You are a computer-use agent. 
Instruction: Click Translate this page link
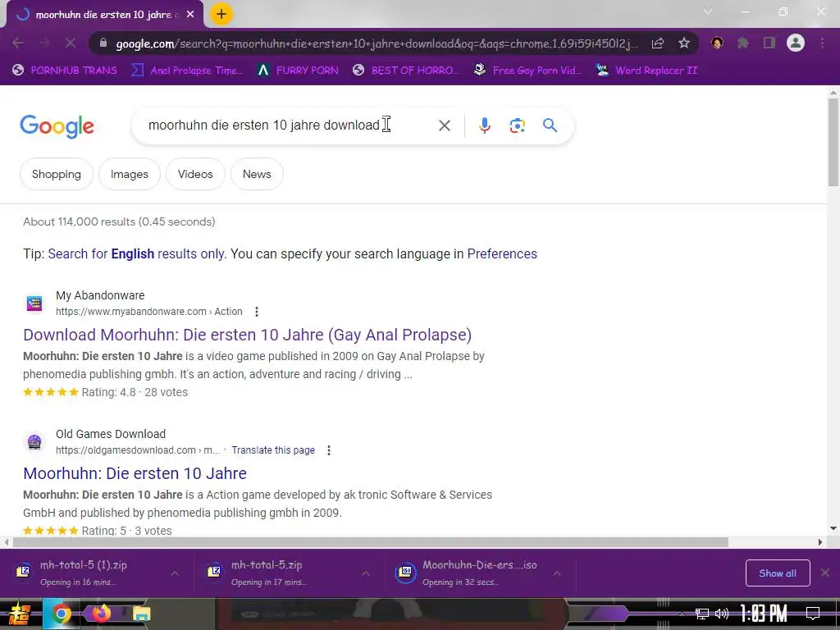tap(273, 450)
